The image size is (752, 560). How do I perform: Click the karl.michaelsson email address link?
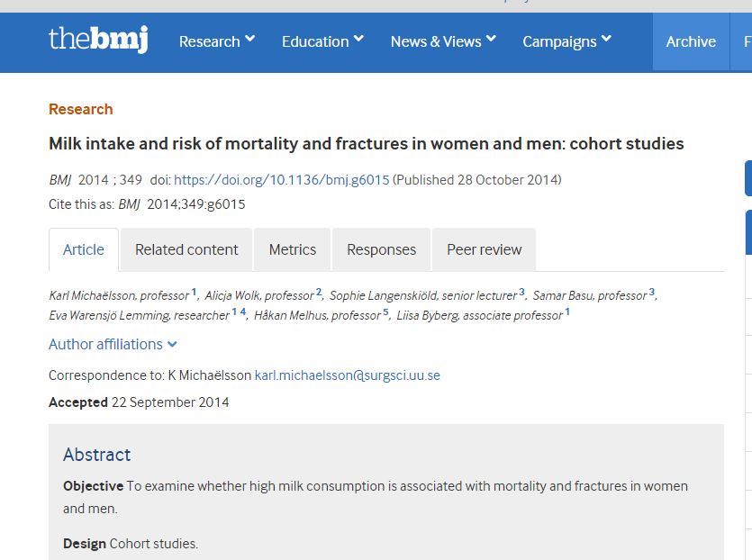tap(348, 375)
